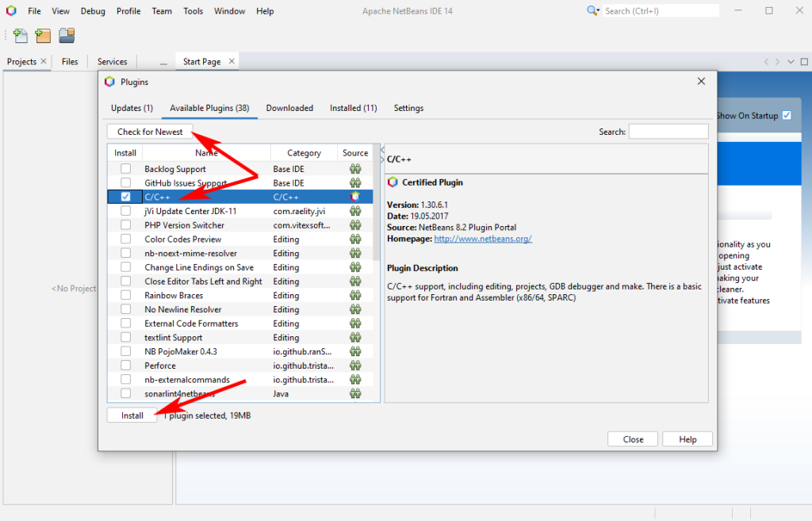Open the Services panel tab
The width and height of the screenshot is (812, 521).
pyautogui.click(x=112, y=61)
